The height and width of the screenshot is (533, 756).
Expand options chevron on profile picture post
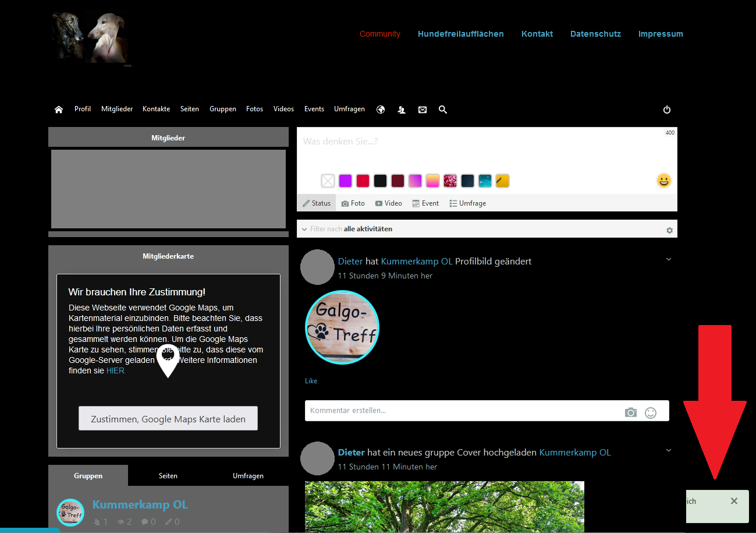click(669, 259)
